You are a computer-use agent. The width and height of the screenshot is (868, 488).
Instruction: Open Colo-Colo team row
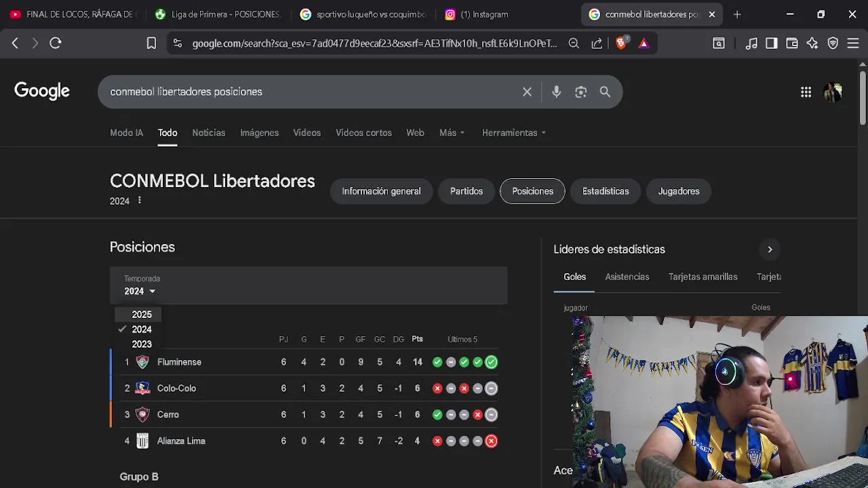pyautogui.click(x=309, y=388)
